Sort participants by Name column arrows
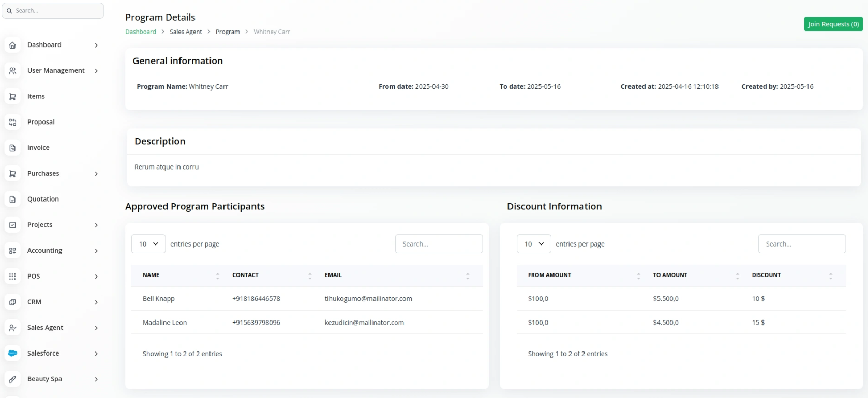Screen dimensions: 868x398 pyautogui.click(x=217, y=276)
